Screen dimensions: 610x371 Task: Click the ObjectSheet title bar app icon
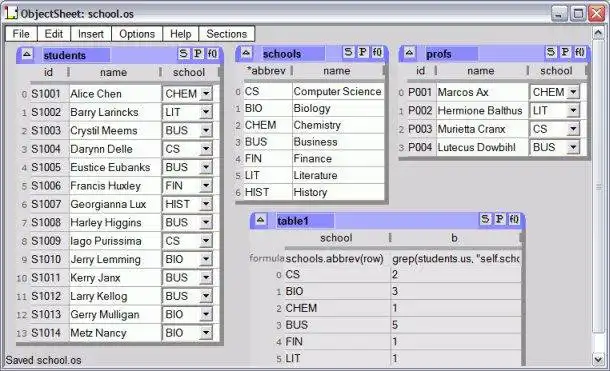tap(11, 13)
